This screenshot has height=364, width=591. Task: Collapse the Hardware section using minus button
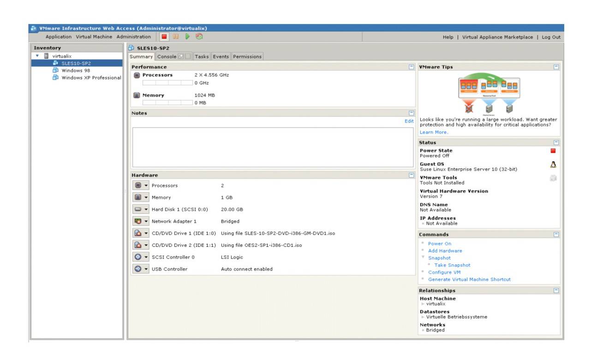tap(411, 175)
